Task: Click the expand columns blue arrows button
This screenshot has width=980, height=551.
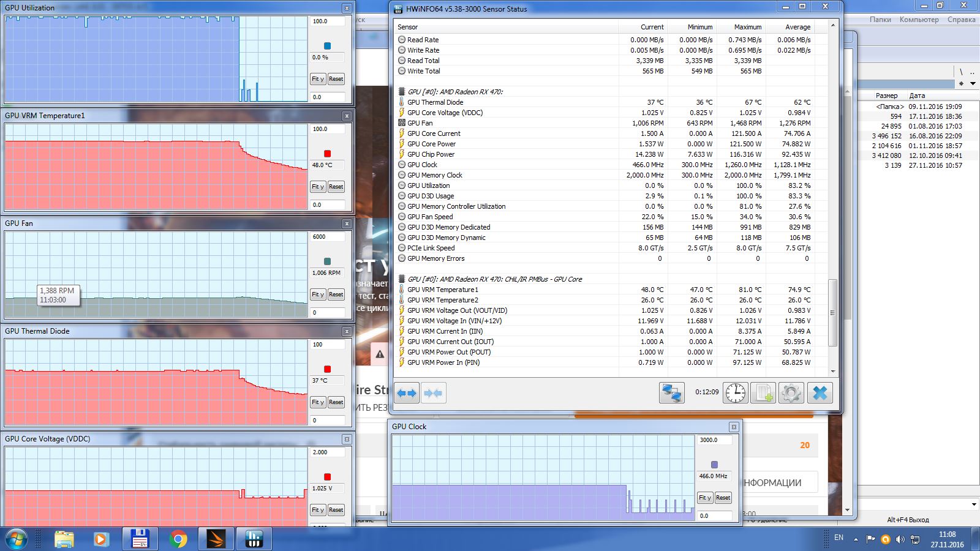Action: tap(407, 393)
